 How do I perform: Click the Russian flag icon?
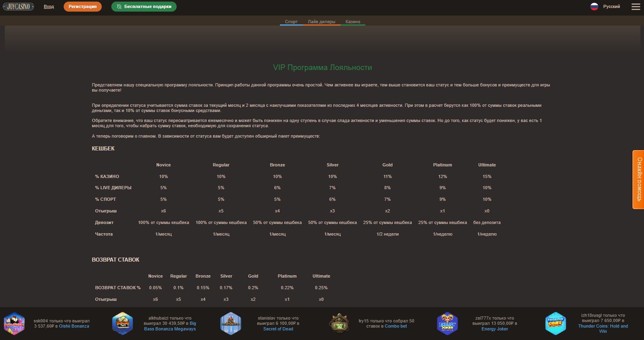tap(594, 7)
